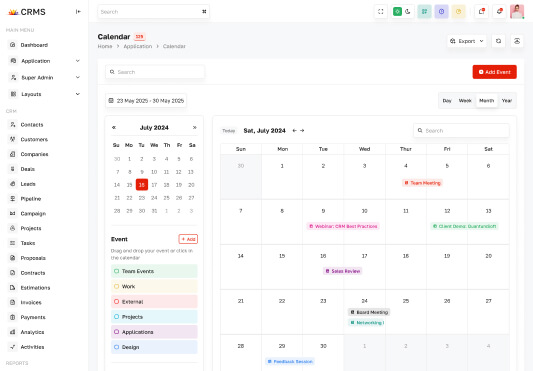Open Customers in sidebar
Screen dimensions: 533x371
(34, 139)
